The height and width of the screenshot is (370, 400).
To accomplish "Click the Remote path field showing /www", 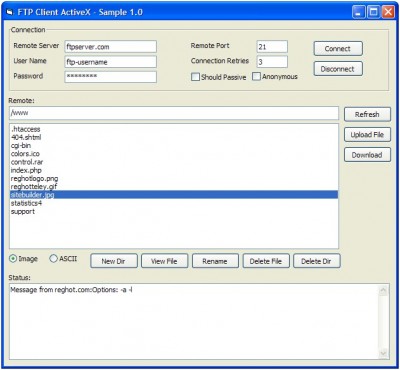I will [x=174, y=113].
